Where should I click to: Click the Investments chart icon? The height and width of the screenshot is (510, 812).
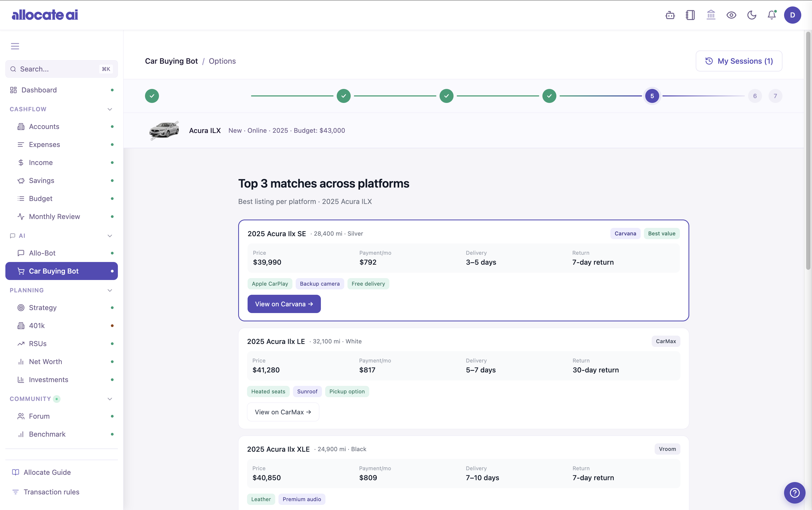pos(21,380)
